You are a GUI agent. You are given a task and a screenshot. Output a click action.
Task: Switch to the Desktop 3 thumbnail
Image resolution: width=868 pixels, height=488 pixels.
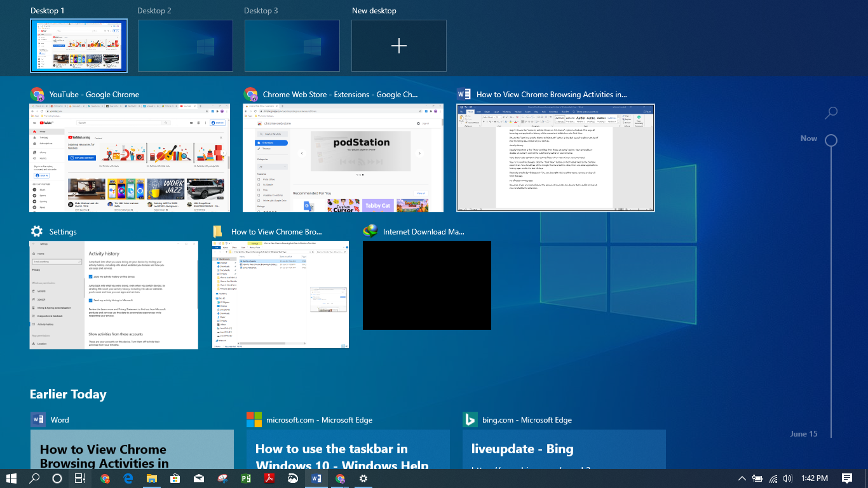pos(292,45)
